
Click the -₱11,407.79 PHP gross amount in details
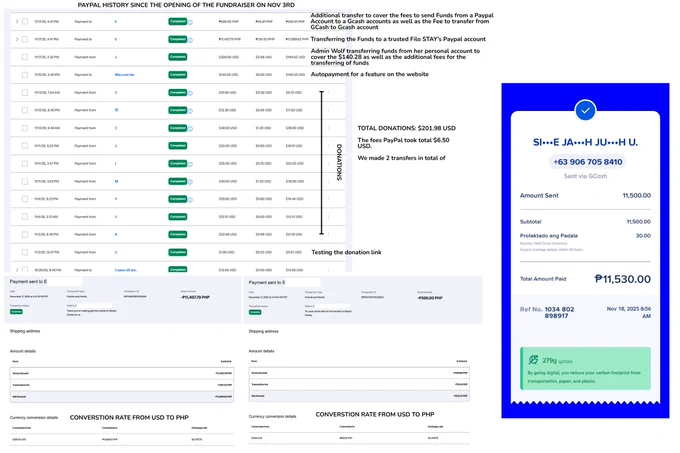tap(195, 297)
